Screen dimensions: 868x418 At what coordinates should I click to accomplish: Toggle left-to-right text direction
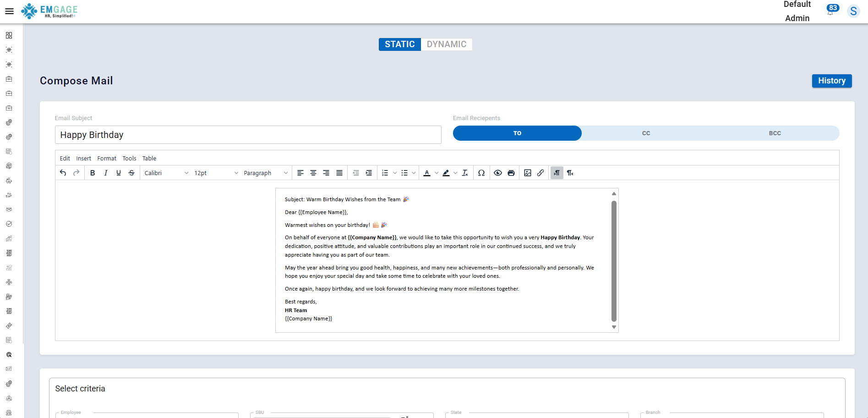click(x=557, y=173)
